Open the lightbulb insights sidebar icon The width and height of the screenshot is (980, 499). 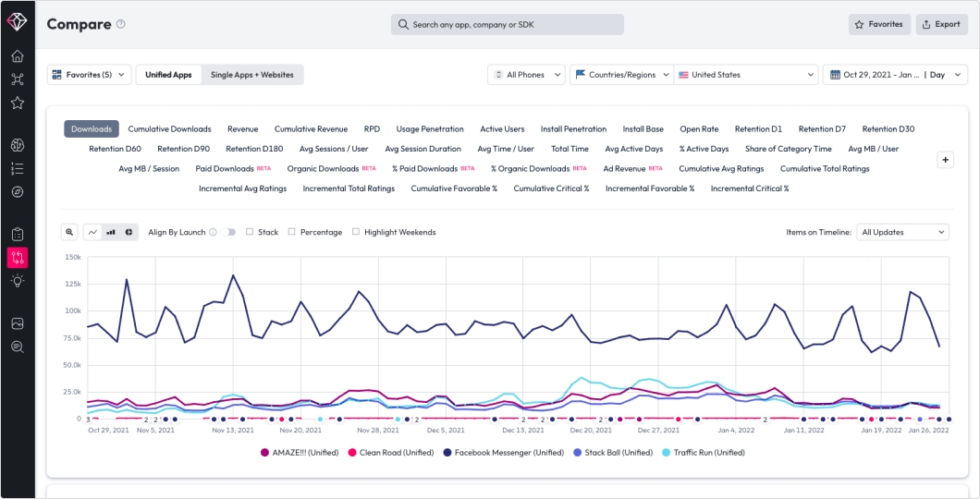coord(18,281)
